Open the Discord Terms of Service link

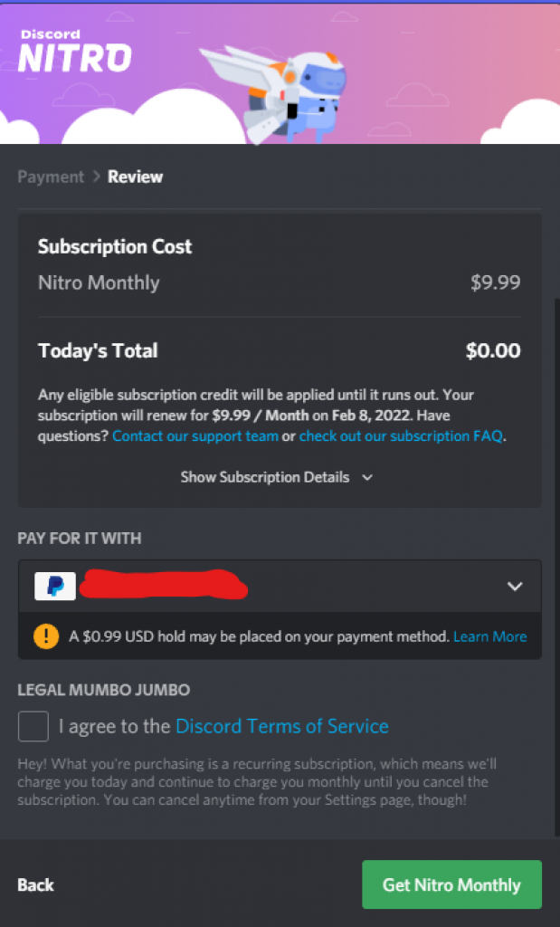point(281,726)
